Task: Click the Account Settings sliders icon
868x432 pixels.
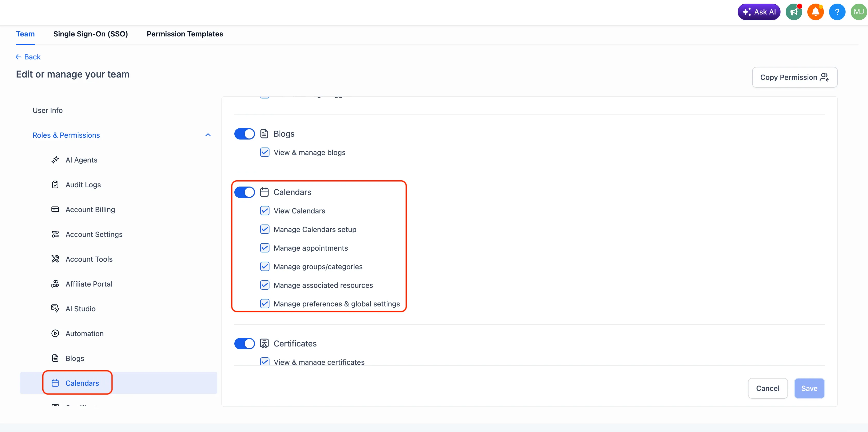Action: (55, 234)
